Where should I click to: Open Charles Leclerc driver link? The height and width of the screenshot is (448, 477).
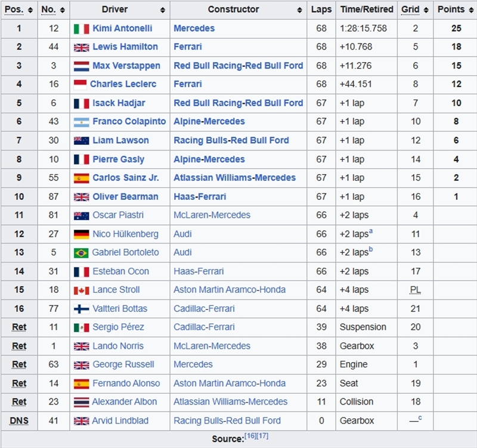[123, 84]
